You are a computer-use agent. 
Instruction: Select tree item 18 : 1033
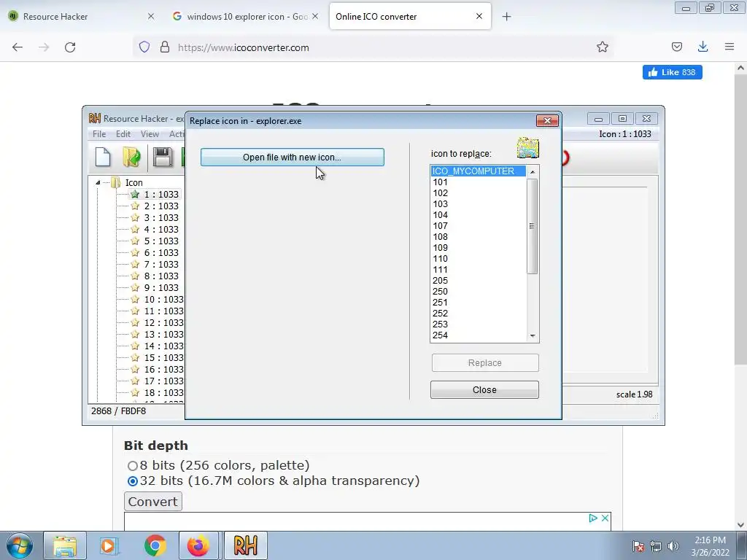163,393
